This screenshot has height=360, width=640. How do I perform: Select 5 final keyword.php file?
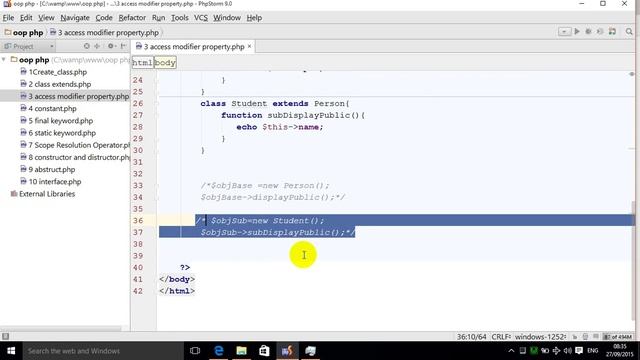56,121
